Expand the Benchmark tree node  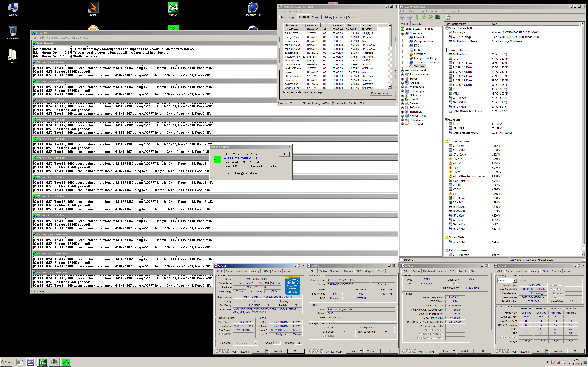pos(403,124)
